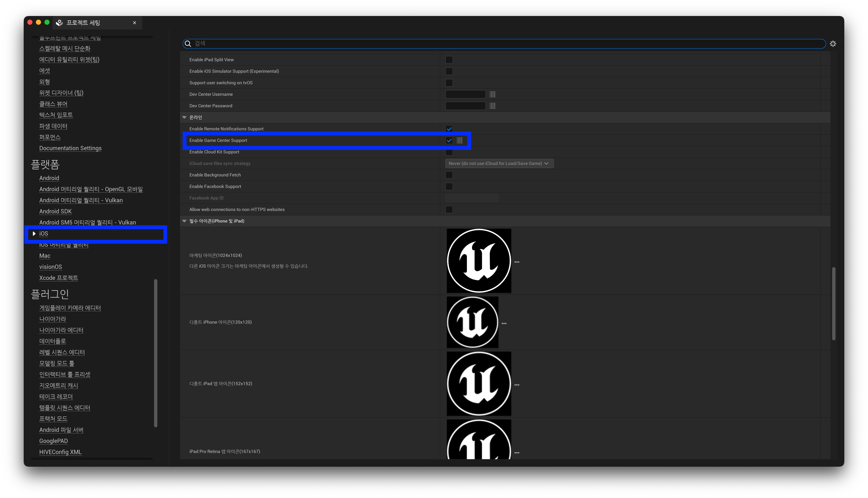Screen dimensions: 868x498
Task: Click the magnifier icon in search bar
Action: coord(188,44)
